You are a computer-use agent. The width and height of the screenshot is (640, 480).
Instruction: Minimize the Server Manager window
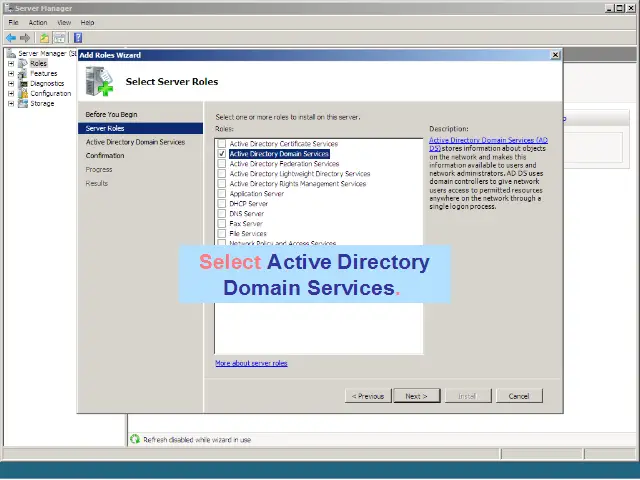coord(610,8)
